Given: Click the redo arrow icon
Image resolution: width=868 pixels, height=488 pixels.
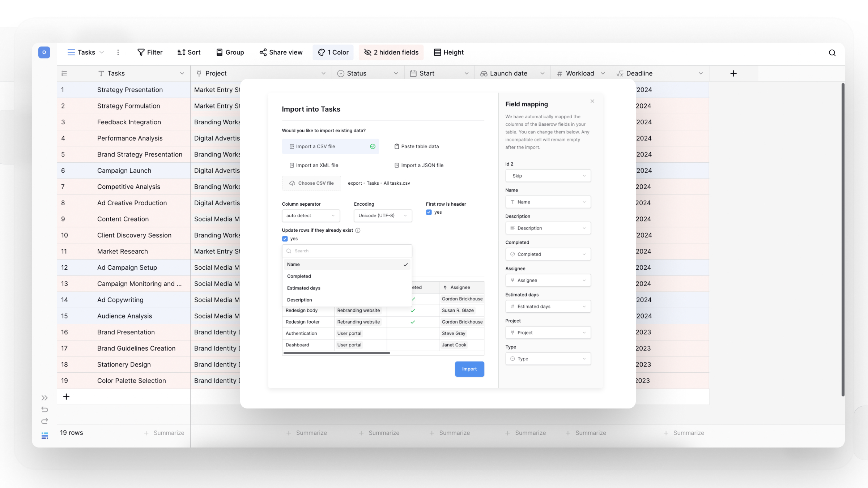Looking at the screenshot, I should (44, 421).
